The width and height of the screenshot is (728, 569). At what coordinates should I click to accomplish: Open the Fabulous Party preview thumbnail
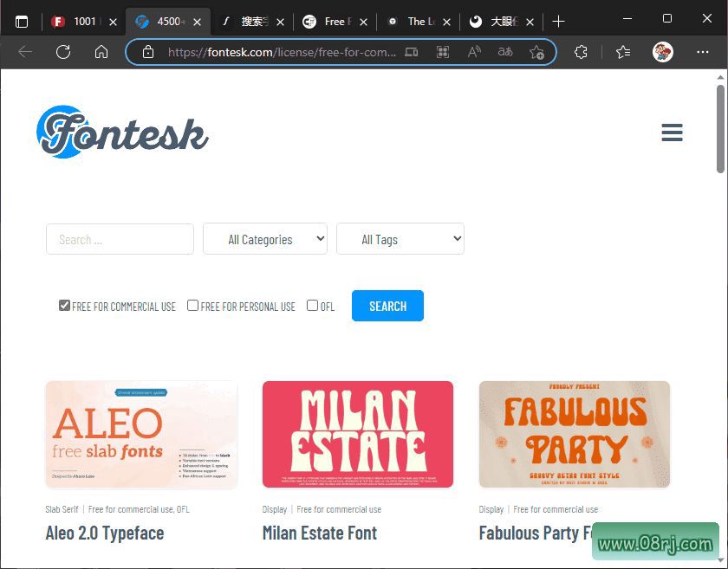(575, 435)
